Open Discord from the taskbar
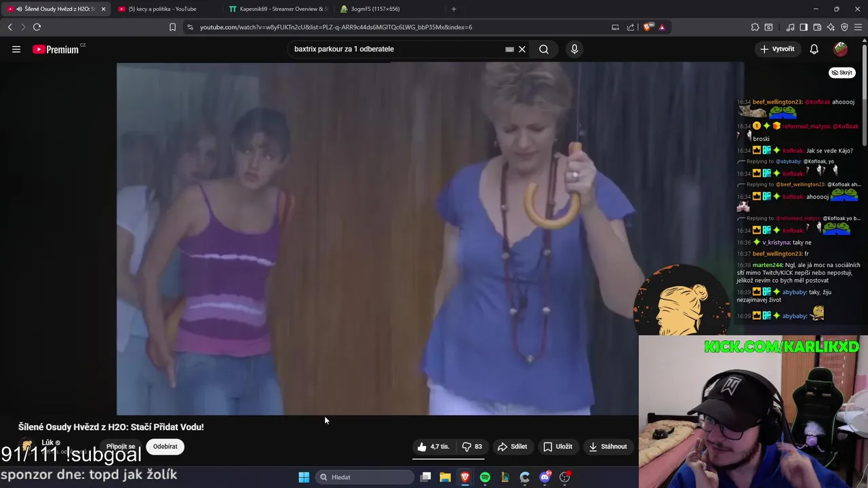This screenshot has width=868, height=488. (x=545, y=477)
